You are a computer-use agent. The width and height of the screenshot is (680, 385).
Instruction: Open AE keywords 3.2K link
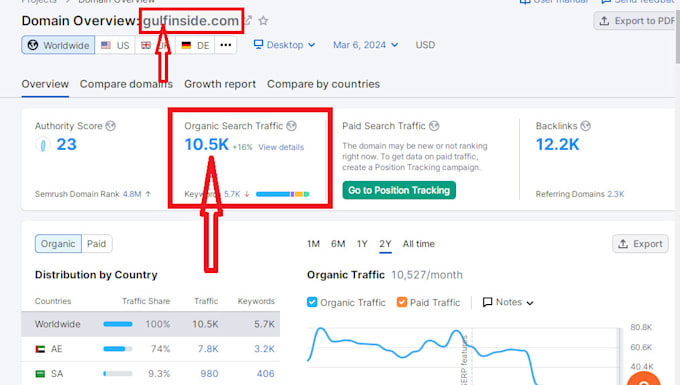click(264, 349)
